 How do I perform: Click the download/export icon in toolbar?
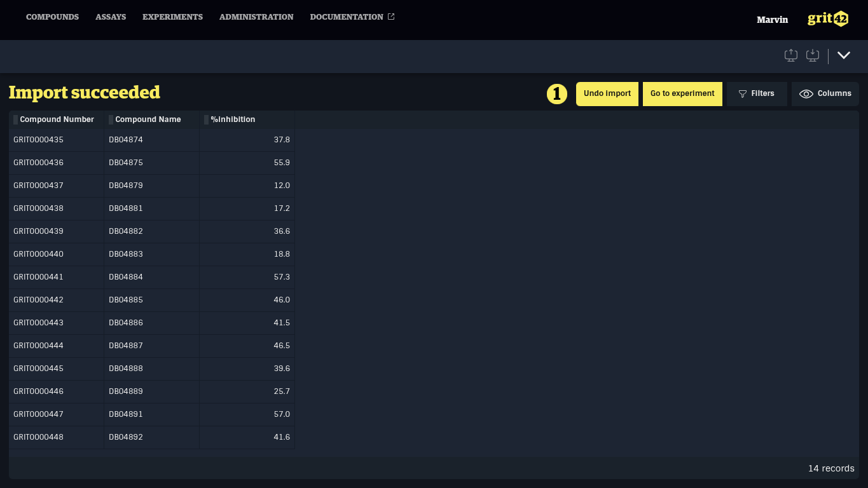coord(813,56)
